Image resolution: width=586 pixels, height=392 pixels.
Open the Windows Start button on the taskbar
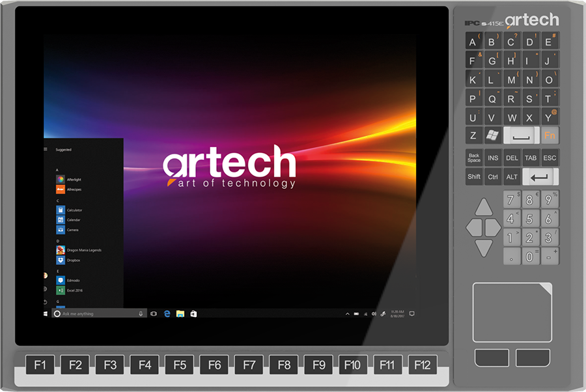click(46, 314)
